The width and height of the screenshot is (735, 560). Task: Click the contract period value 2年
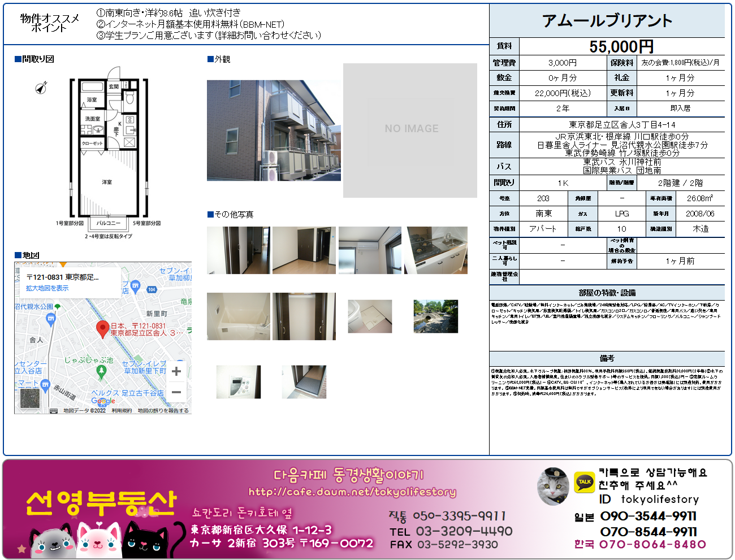tap(563, 108)
